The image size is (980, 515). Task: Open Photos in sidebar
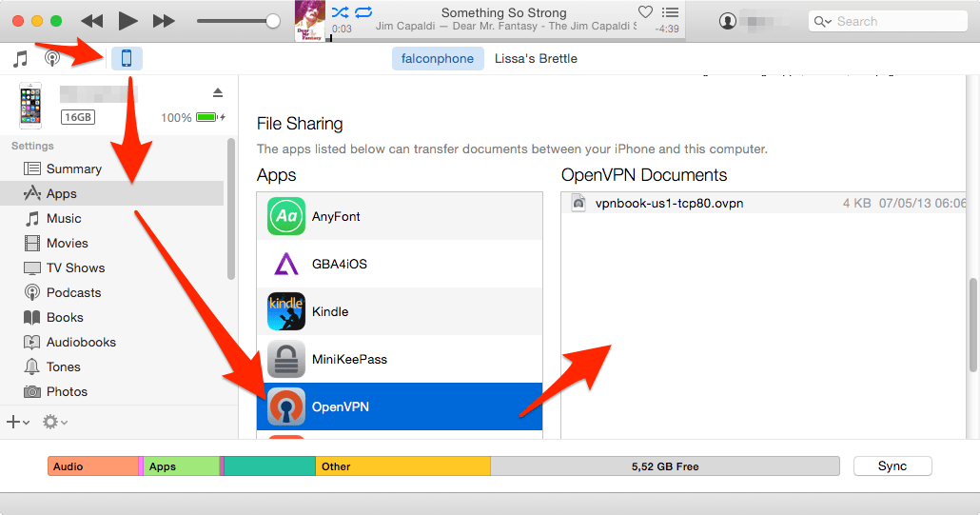click(112, 392)
